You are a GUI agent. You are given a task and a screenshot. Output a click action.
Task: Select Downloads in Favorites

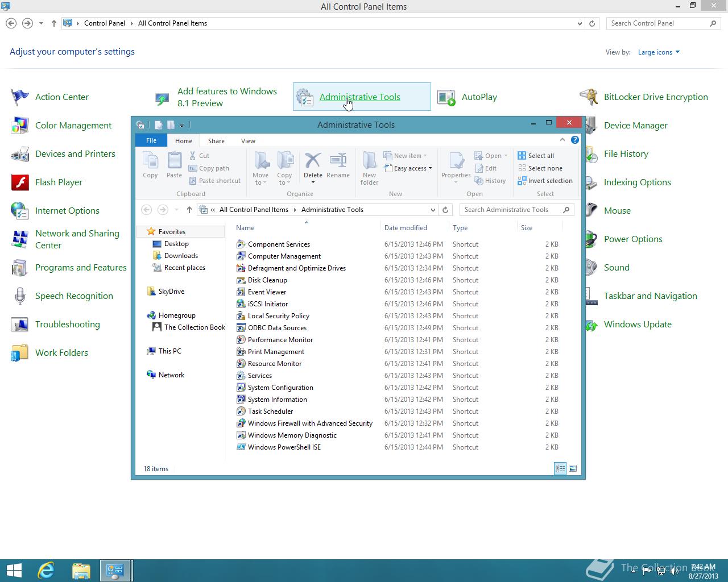coord(181,256)
